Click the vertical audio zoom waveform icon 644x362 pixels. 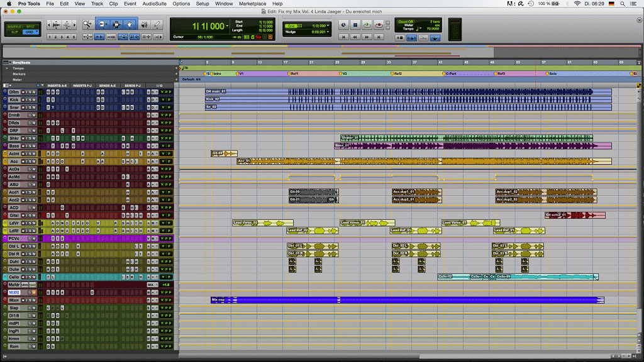56,25
